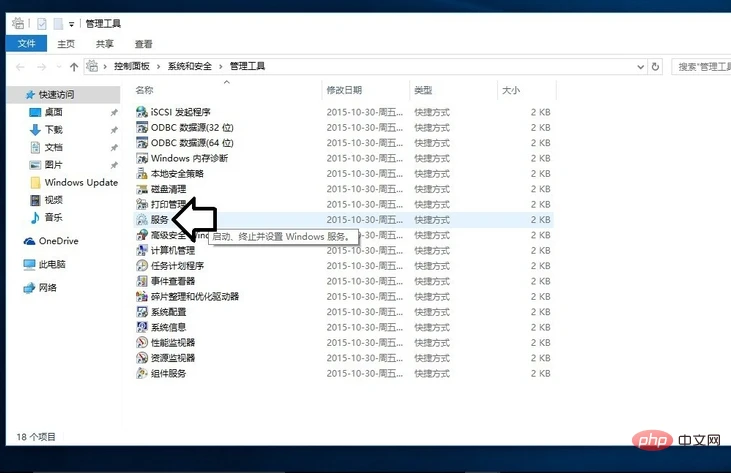Viewport: 731px width, 473px height.
Task: Open 下载 in the navigation pane
Action: coord(54,130)
